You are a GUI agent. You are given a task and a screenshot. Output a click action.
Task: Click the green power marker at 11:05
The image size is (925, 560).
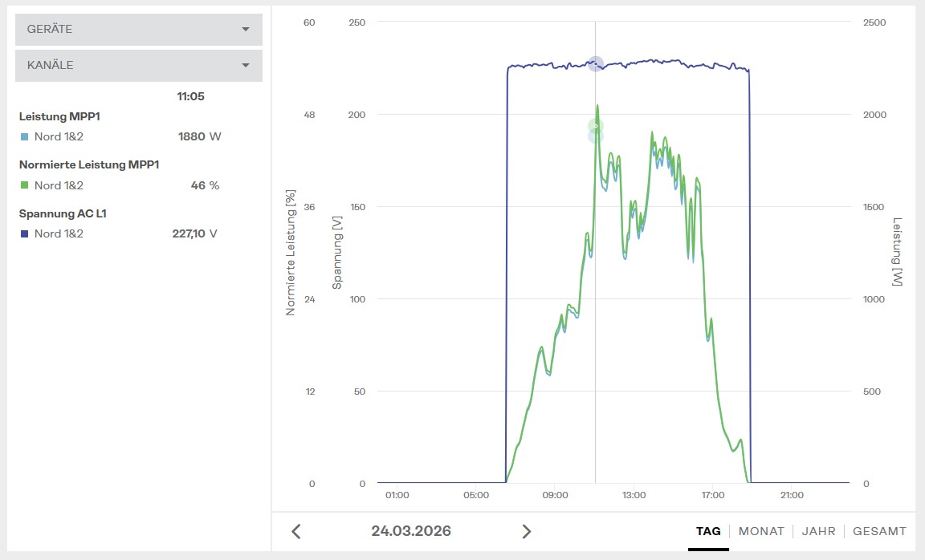[x=595, y=126]
